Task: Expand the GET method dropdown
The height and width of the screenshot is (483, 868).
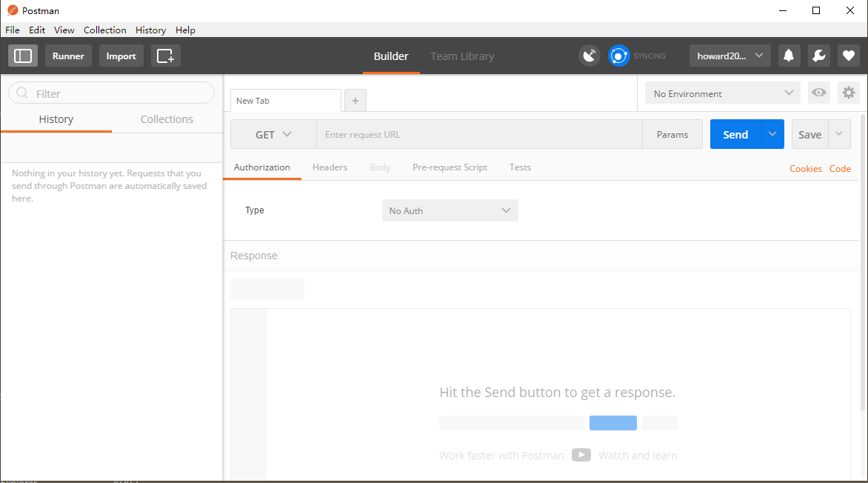Action: click(x=273, y=135)
